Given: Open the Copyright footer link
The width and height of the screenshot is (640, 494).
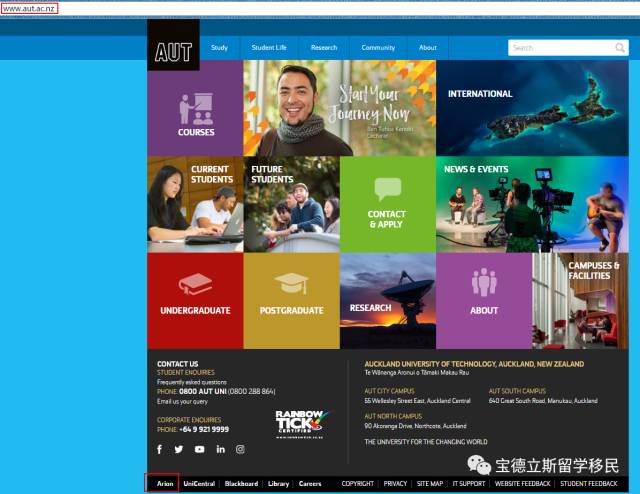Looking at the screenshot, I should [358, 483].
